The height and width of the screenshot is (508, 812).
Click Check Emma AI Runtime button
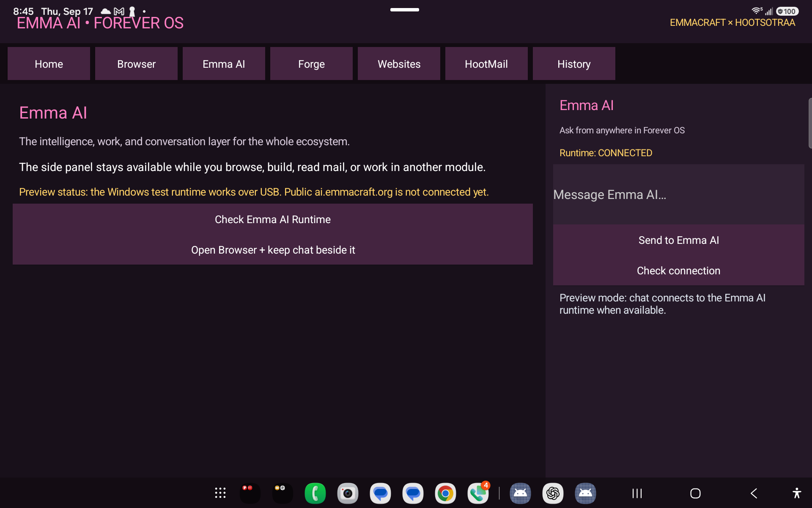273,219
